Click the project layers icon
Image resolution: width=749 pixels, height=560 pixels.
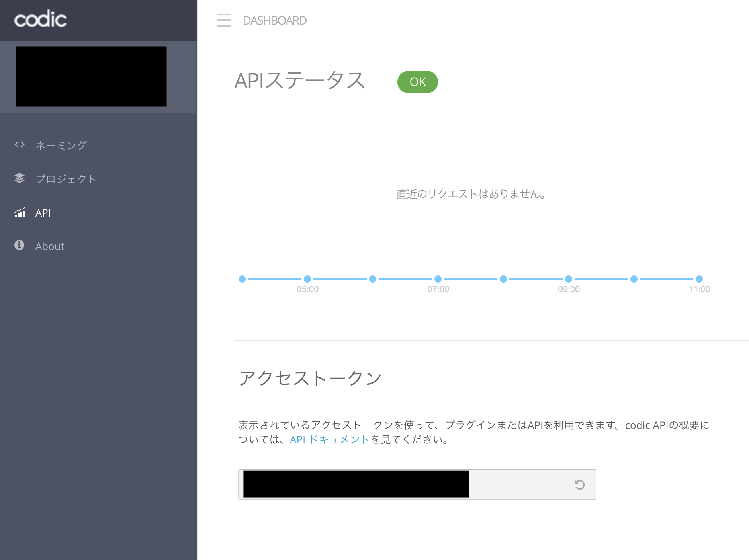point(20,178)
